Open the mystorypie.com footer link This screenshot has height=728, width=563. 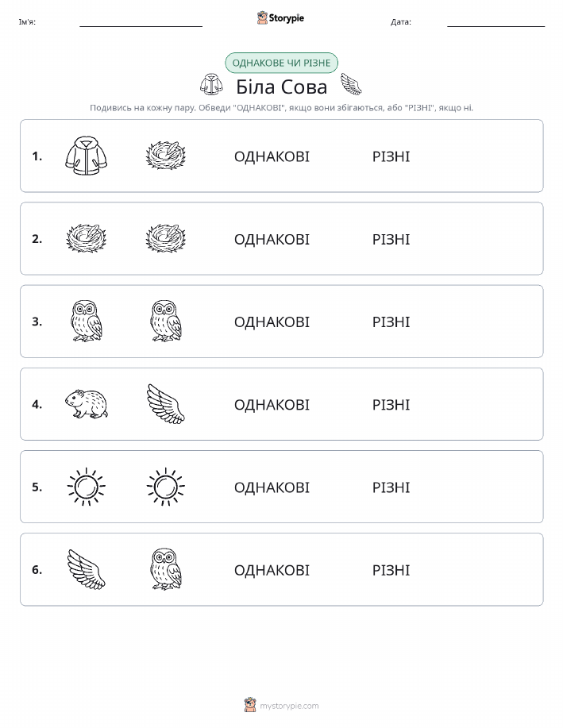[x=281, y=705]
